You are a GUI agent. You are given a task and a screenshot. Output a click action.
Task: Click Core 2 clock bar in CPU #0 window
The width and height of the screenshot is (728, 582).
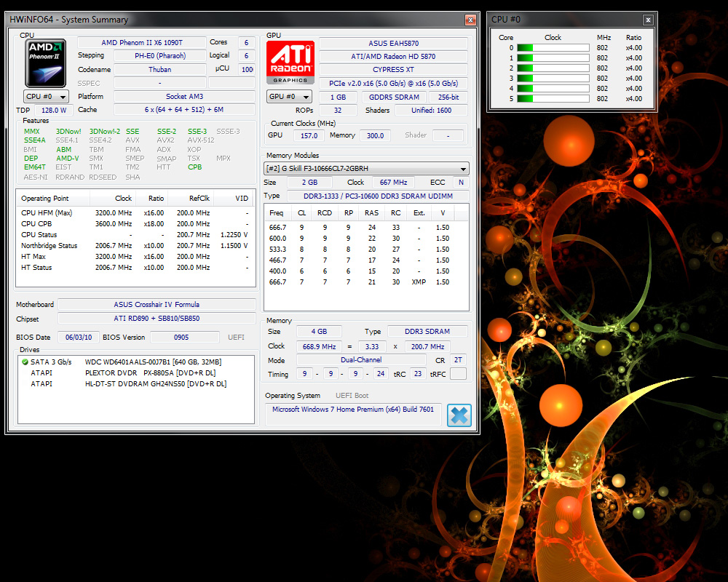click(x=553, y=68)
